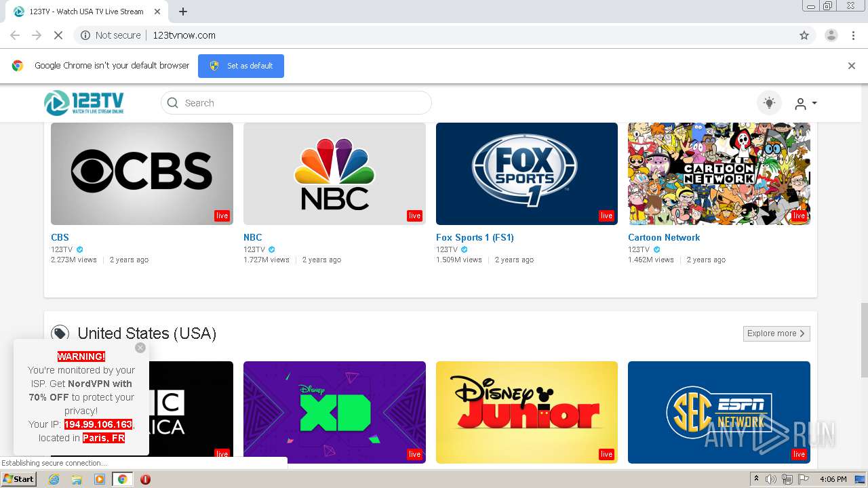This screenshot has width=868, height=488.
Task: Open the Cartoon Network thumbnail
Action: coord(719,174)
